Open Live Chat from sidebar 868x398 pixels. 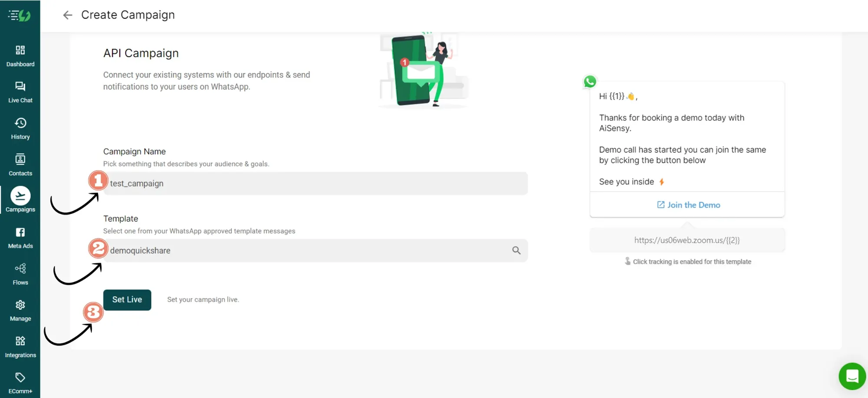(20, 92)
